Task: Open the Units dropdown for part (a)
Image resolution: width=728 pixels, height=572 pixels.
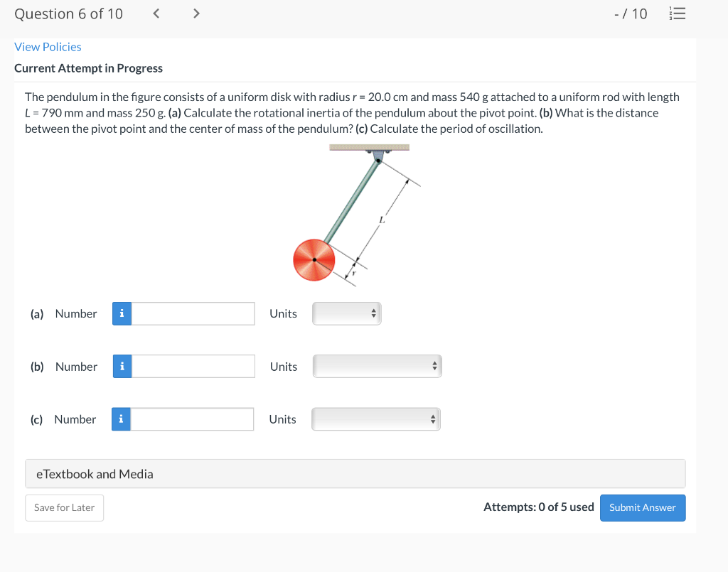Action: 347,313
